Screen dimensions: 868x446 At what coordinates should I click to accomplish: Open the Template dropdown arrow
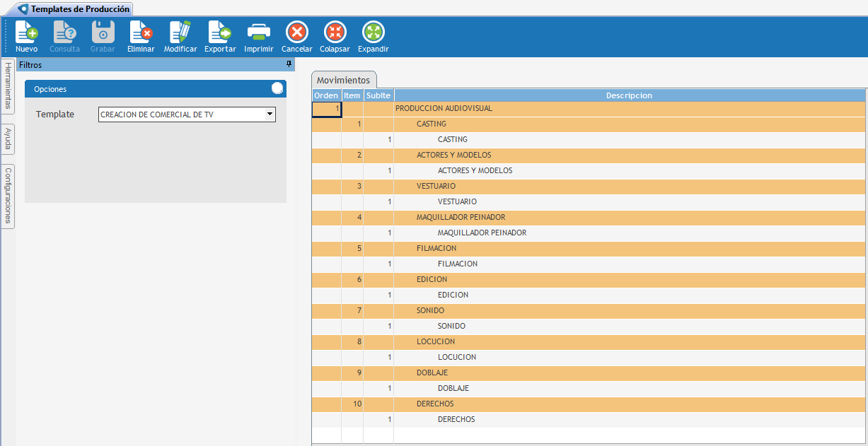pyautogui.click(x=270, y=115)
